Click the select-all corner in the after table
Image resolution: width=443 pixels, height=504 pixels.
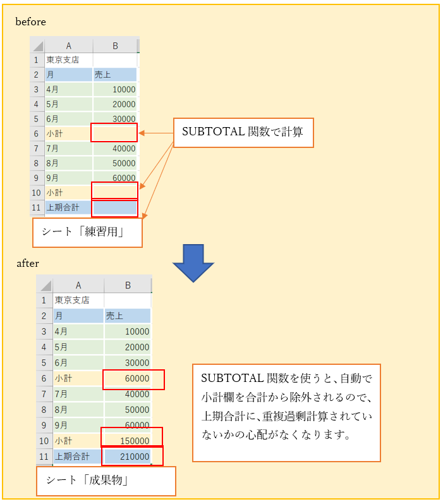[x=44, y=285]
